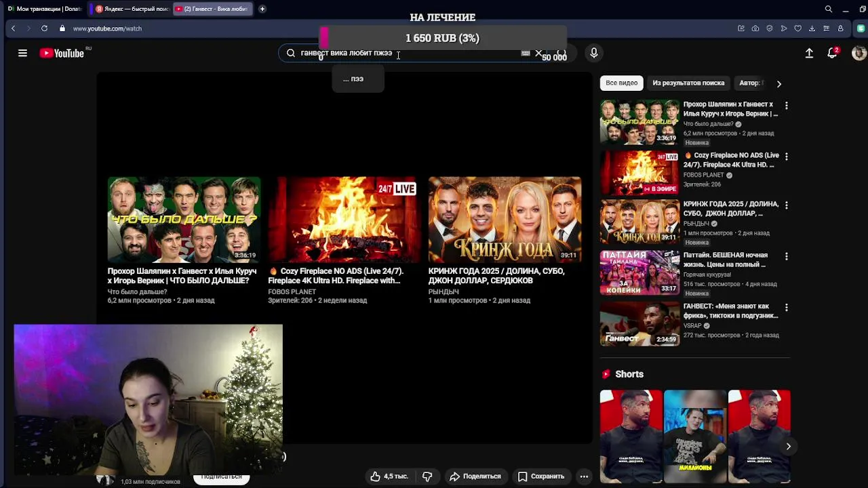The width and height of the screenshot is (868, 488).
Task: Open the ЧТО БЫЛО ДАЛЬШЕ endscreen thumbnail
Action: click(184, 220)
